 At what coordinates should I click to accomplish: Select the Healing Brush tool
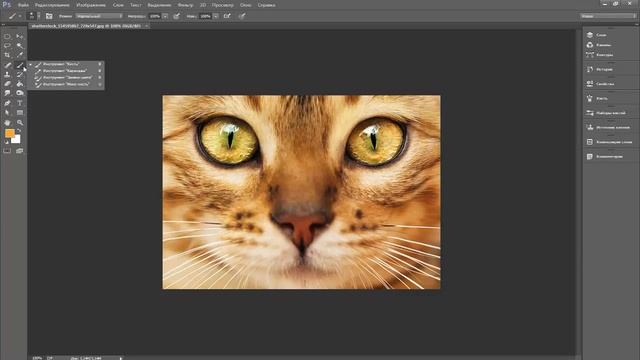(x=7, y=65)
